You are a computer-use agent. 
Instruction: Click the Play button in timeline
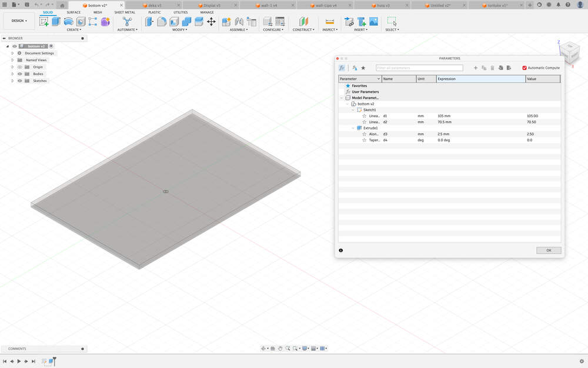[19, 362]
